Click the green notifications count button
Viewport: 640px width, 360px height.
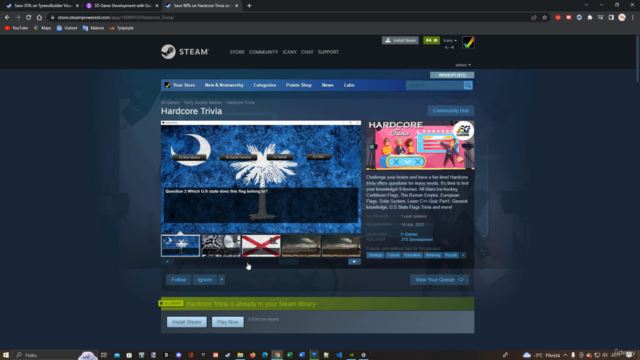431,40
